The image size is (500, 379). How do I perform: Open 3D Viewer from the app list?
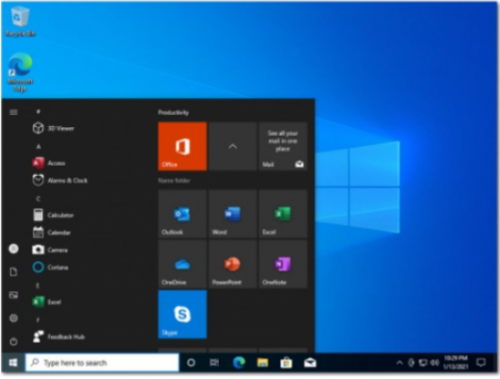click(x=53, y=128)
